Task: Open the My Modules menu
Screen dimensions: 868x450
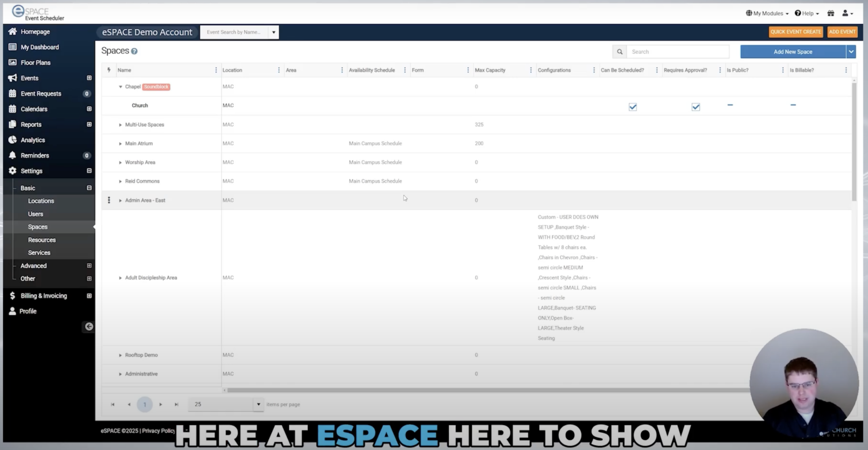Action: pyautogui.click(x=766, y=13)
